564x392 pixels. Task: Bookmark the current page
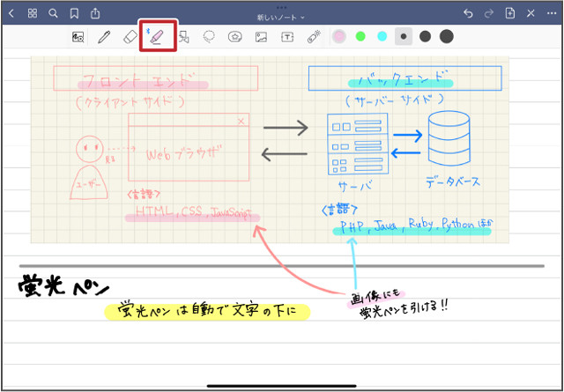click(74, 13)
